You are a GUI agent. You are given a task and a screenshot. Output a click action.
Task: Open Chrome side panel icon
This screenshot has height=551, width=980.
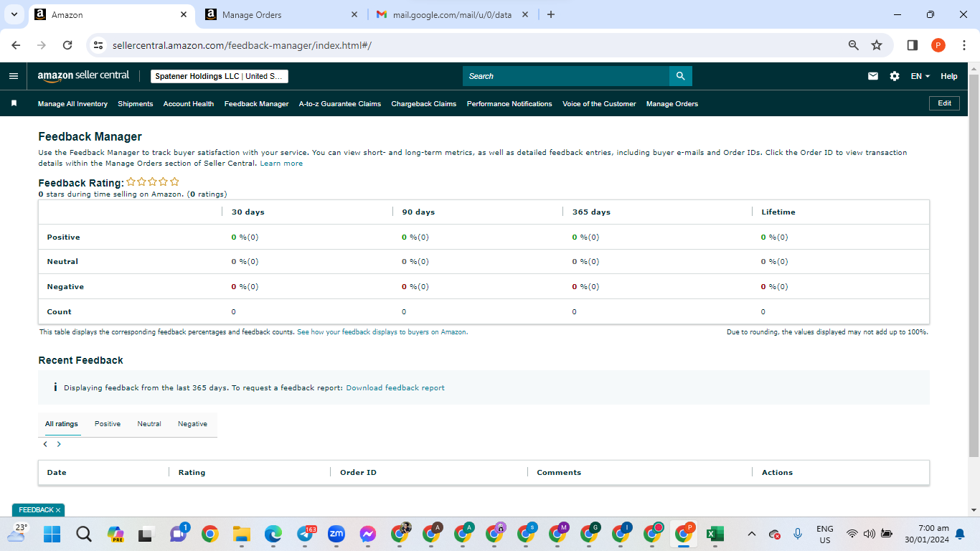click(913, 45)
